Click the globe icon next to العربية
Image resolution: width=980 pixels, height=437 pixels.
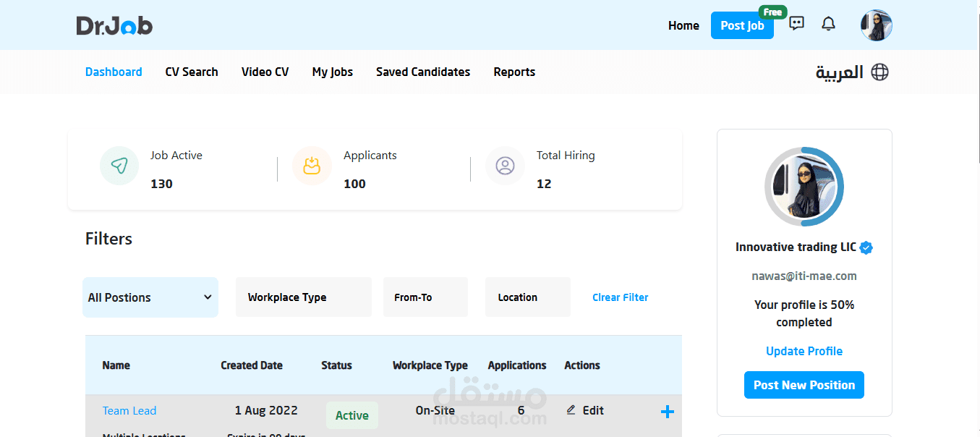[x=879, y=72]
